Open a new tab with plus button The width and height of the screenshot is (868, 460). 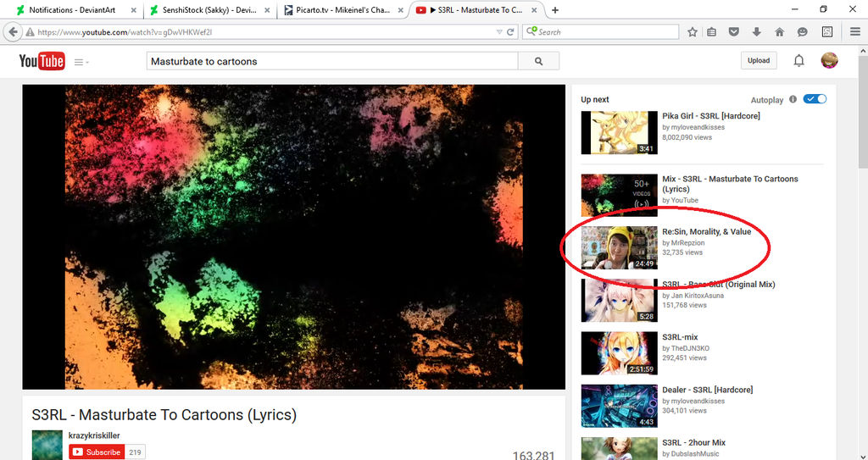point(554,10)
